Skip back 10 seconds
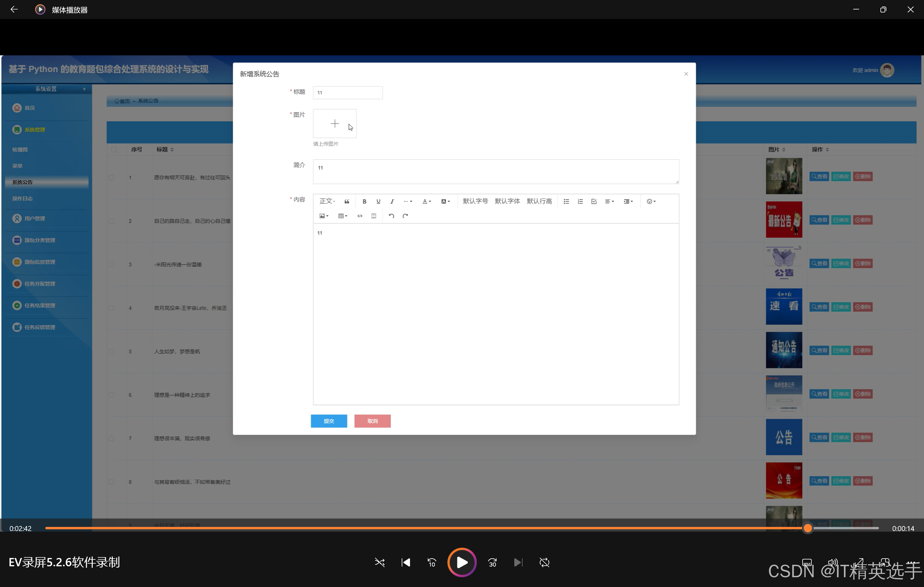The image size is (924, 587). tap(432, 562)
